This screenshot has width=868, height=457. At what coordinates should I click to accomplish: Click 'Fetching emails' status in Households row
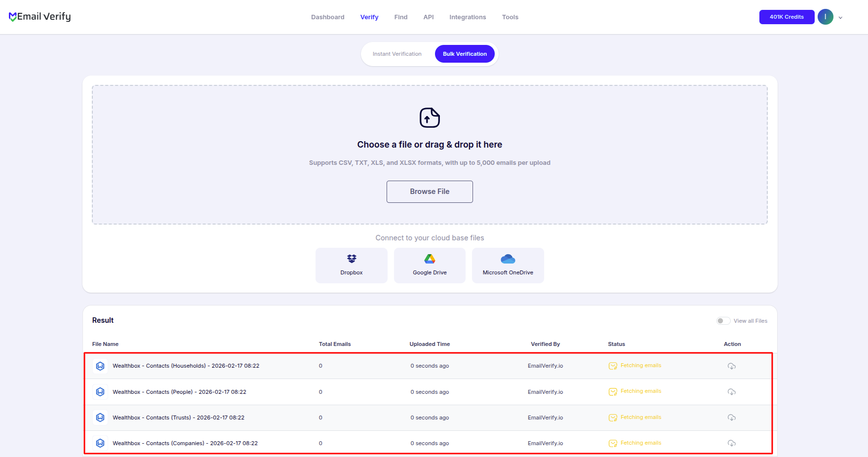(x=641, y=365)
